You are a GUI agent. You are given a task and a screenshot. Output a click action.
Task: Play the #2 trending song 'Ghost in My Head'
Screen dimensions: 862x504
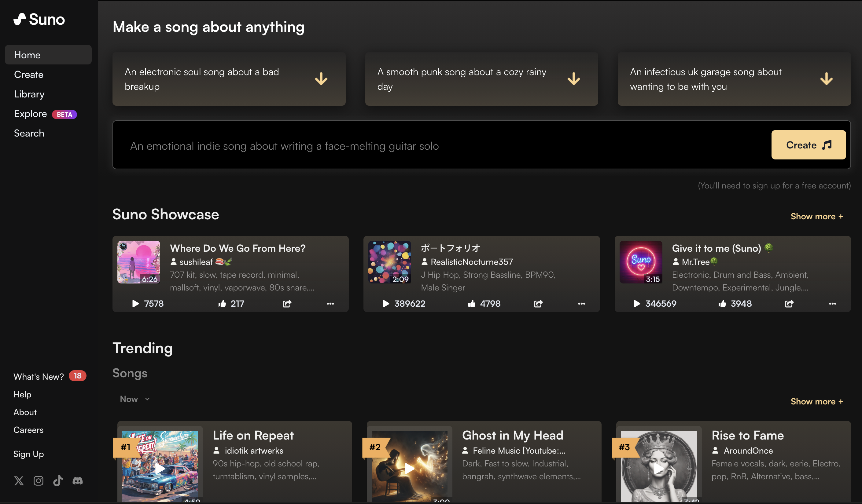point(410,469)
